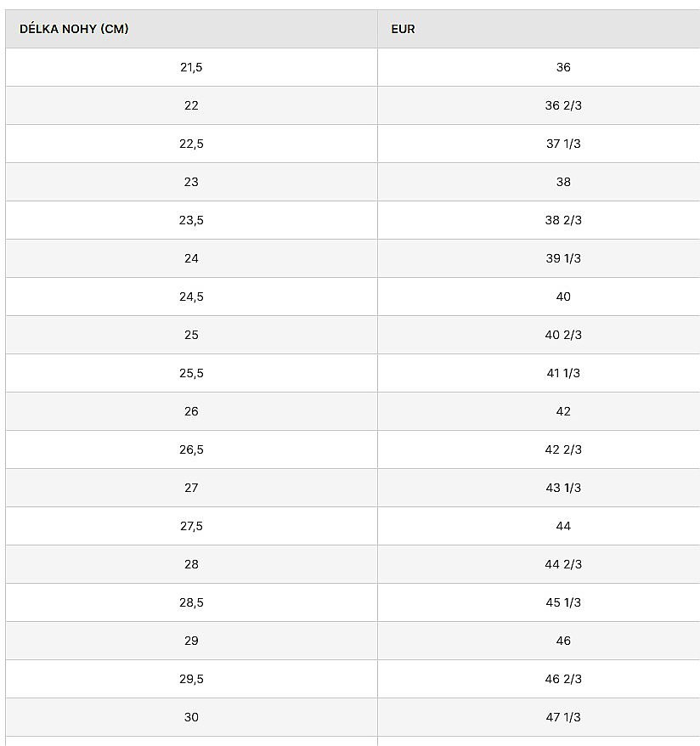Viewport: 700px width, 746px height.
Task: Click the EUR size 39 1/3 cell
Action: point(563,258)
